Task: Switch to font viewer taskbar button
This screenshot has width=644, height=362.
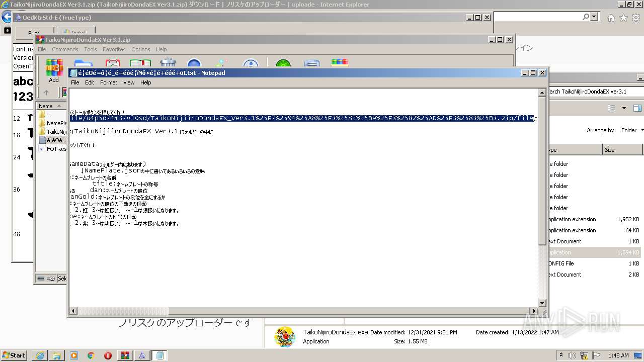Action: [x=142, y=355]
